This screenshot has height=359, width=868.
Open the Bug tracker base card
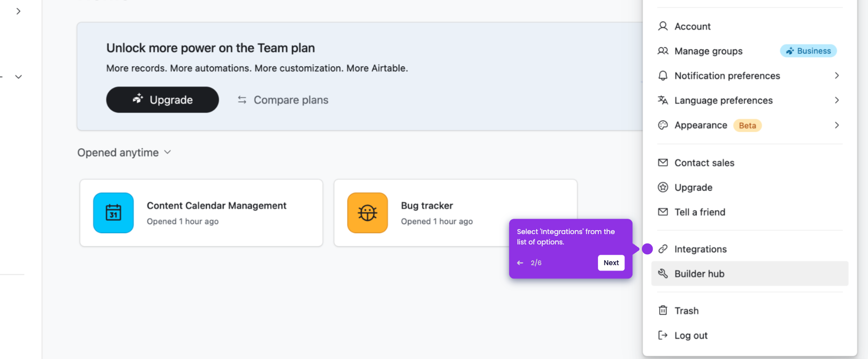(455, 213)
